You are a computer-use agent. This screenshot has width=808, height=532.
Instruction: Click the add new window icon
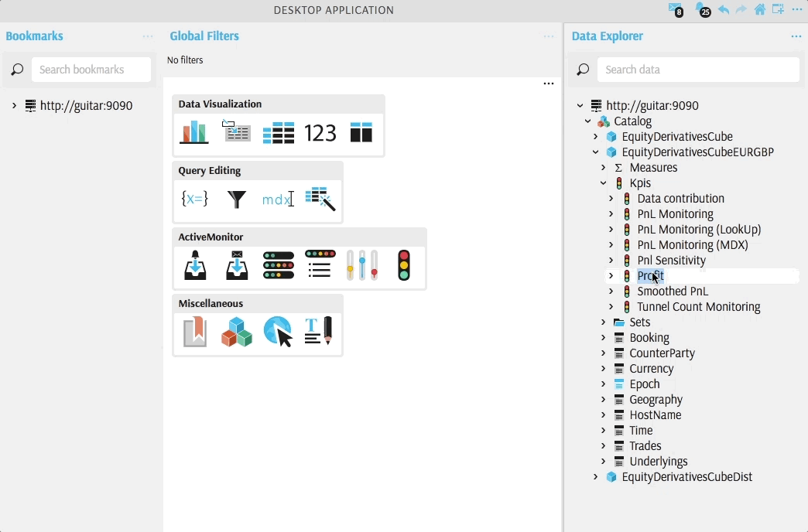(x=778, y=9)
